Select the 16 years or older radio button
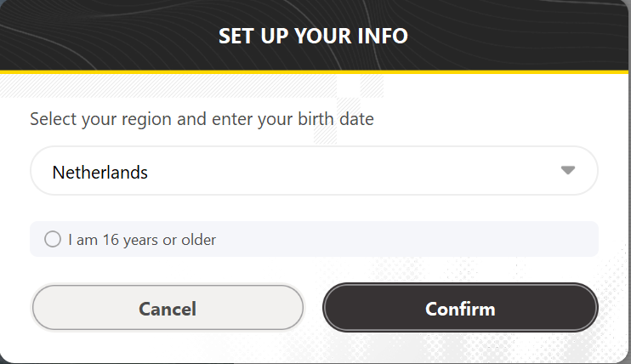This screenshot has height=364, width=631. (53, 240)
